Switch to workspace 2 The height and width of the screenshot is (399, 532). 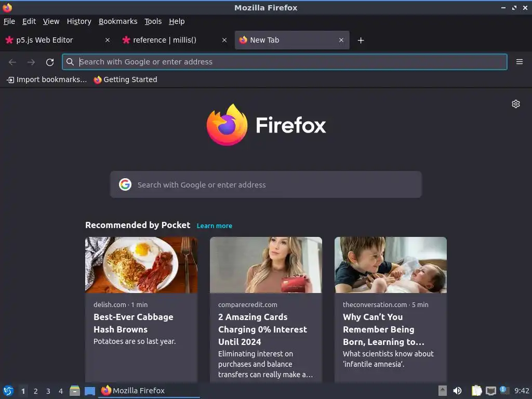36,391
